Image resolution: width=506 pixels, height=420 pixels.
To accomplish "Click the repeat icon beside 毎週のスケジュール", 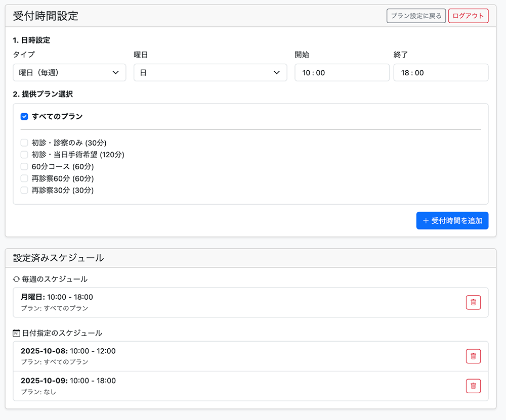I will pyautogui.click(x=17, y=279).
